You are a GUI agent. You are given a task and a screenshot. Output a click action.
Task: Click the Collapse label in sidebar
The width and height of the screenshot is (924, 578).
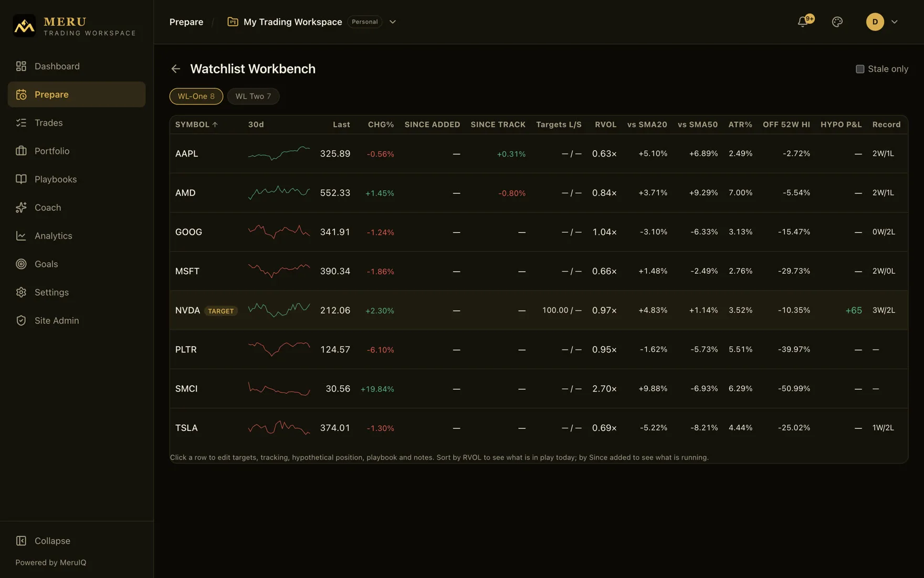pyautogui.click(x=52, y=541)
